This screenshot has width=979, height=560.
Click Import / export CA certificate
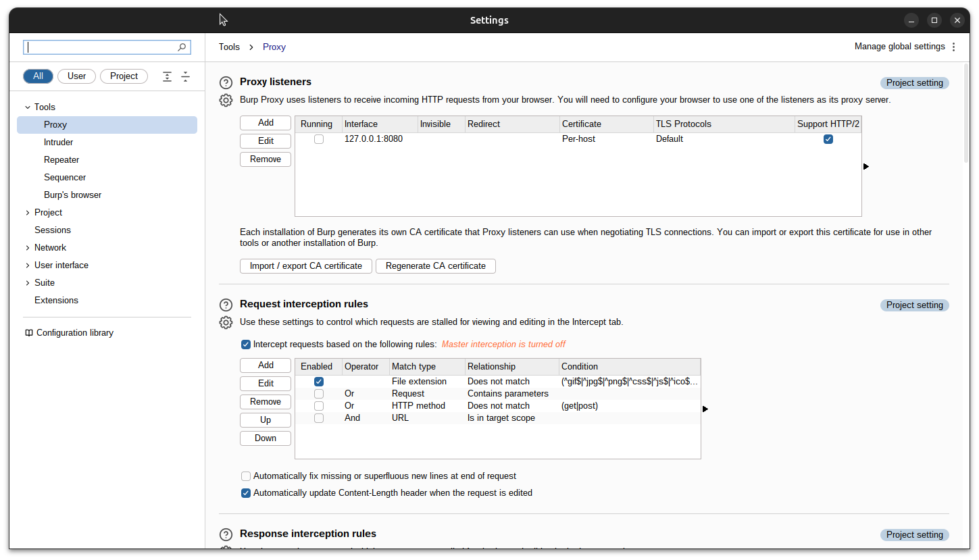click(x=306, y=266)
